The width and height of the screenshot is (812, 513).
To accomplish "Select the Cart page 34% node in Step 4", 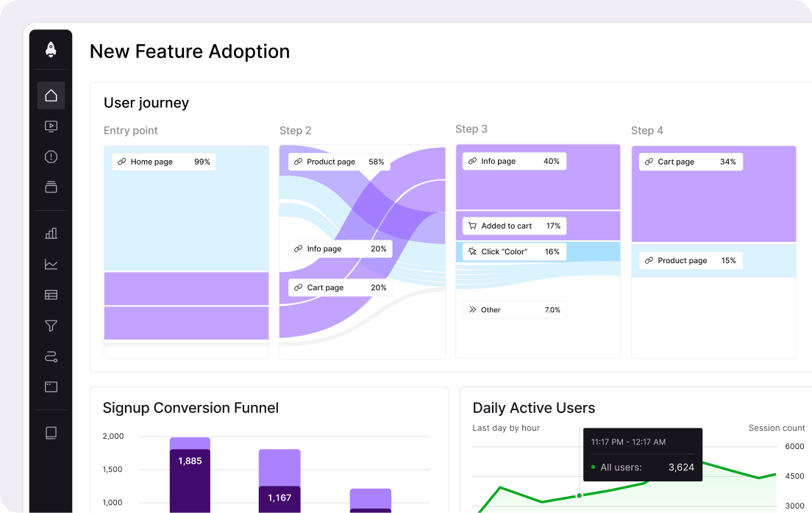I will (x=690, y=162).
